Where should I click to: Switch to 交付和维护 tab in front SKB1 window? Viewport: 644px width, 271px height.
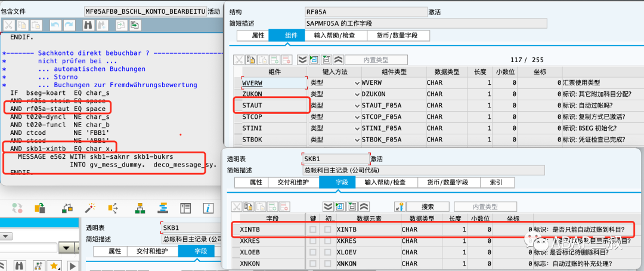pos(293,182)
